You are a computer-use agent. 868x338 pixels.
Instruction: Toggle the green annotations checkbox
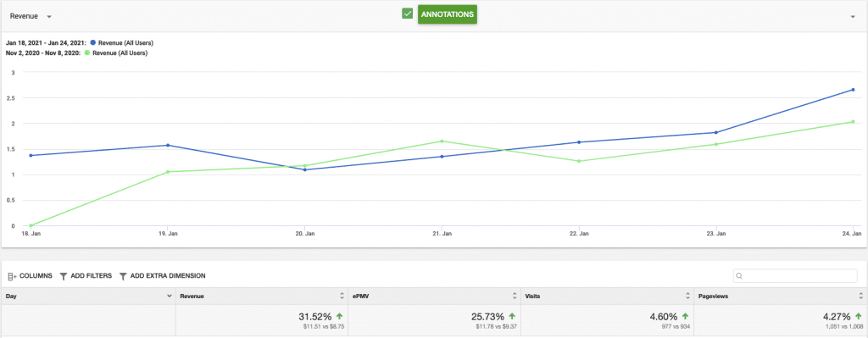[x=408, y=14]
